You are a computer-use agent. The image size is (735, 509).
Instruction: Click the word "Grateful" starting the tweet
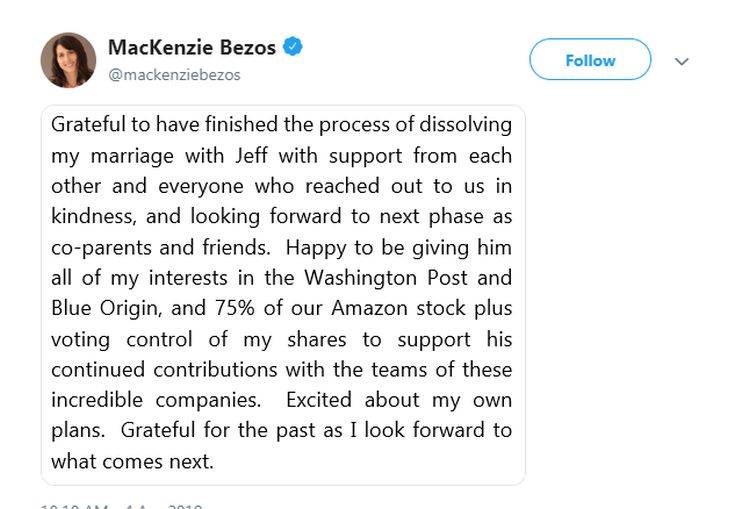pos(91,125)
